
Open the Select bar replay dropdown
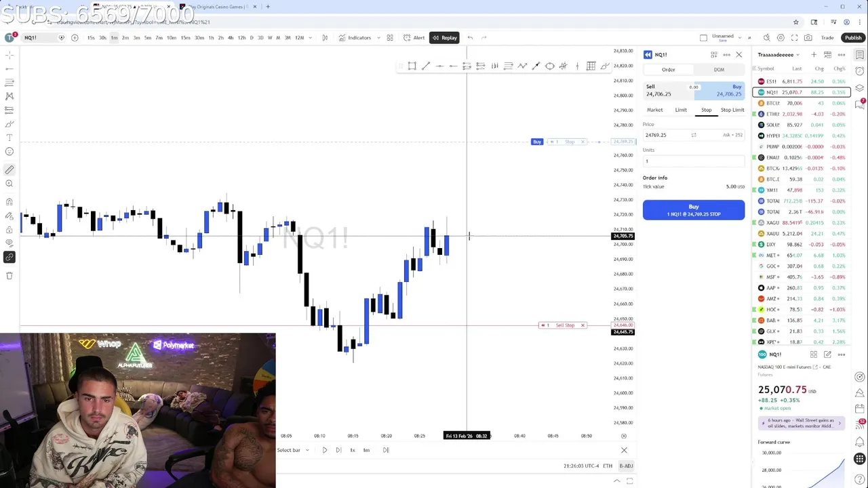pyautogui.click(x=293, y=450)
